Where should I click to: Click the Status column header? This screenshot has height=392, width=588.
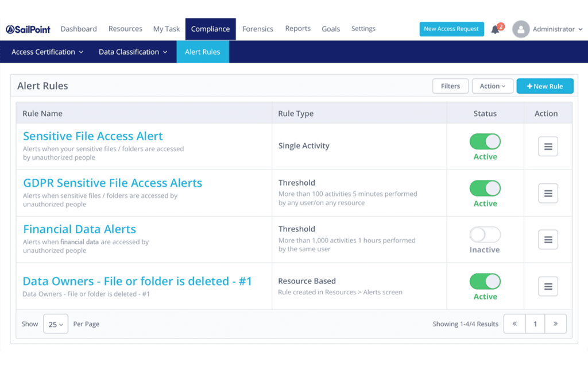click(485, 113)
